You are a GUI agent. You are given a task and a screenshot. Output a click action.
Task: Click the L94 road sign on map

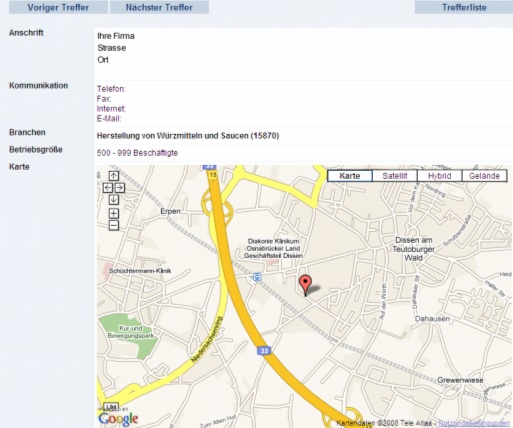[x=111, y=407]
